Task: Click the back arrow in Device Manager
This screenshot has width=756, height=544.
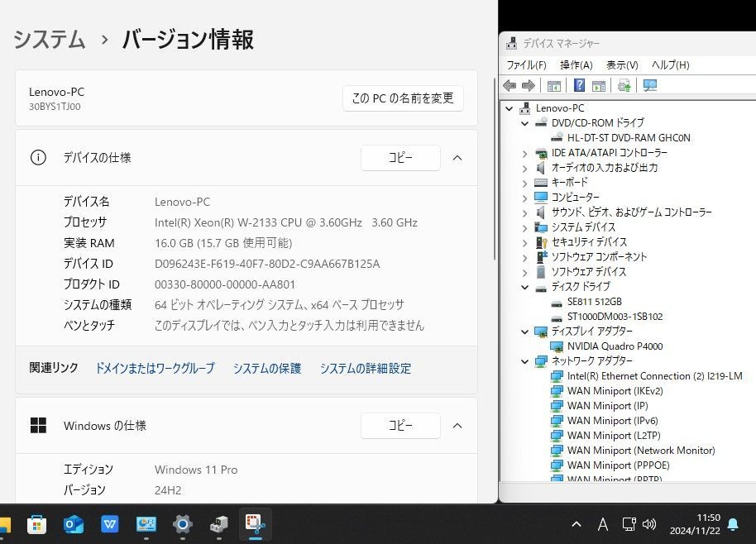Action: pos(510,85)
